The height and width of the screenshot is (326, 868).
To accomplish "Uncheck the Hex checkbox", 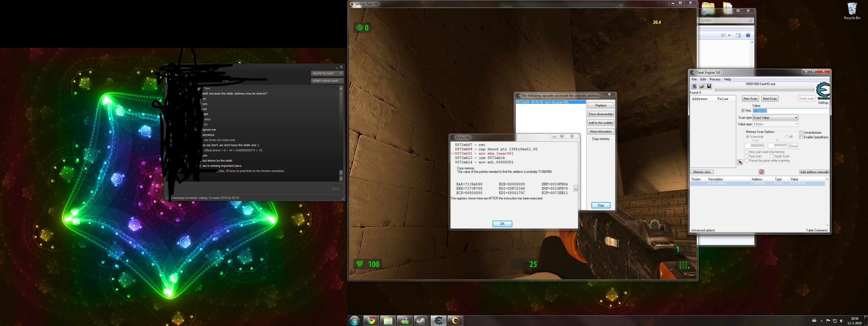I will point(743,111).
